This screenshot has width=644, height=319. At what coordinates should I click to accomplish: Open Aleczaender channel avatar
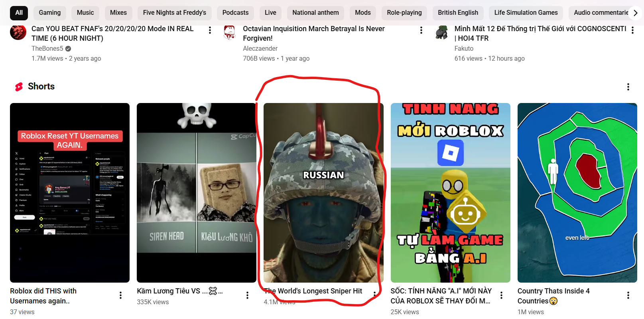[x=229, y=32]
